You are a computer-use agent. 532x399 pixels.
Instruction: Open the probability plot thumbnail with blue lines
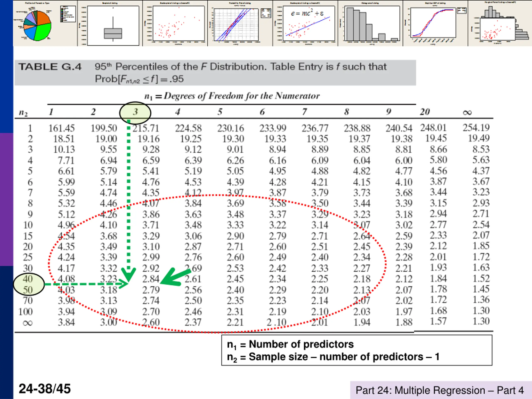tap(240, 23)
